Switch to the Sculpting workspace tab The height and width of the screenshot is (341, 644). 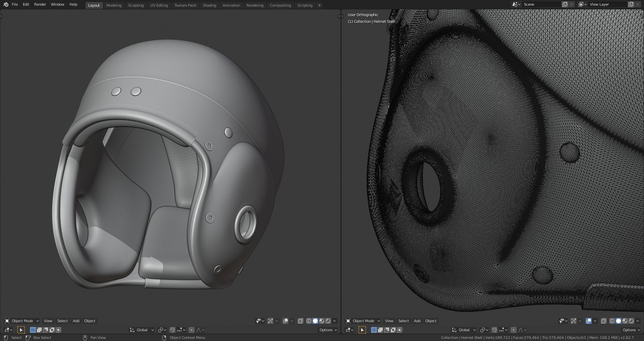click(x=136, y=5)
